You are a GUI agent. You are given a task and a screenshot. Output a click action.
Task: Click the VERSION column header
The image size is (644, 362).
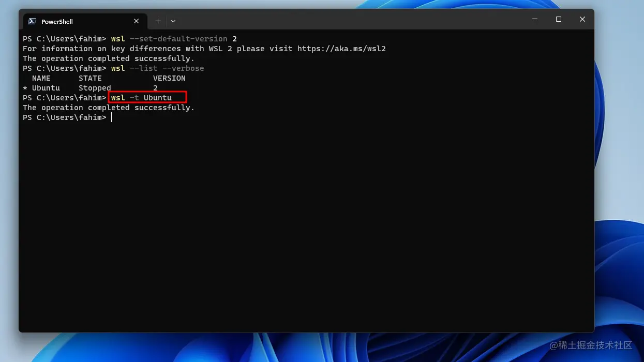(x=169, y=78)
